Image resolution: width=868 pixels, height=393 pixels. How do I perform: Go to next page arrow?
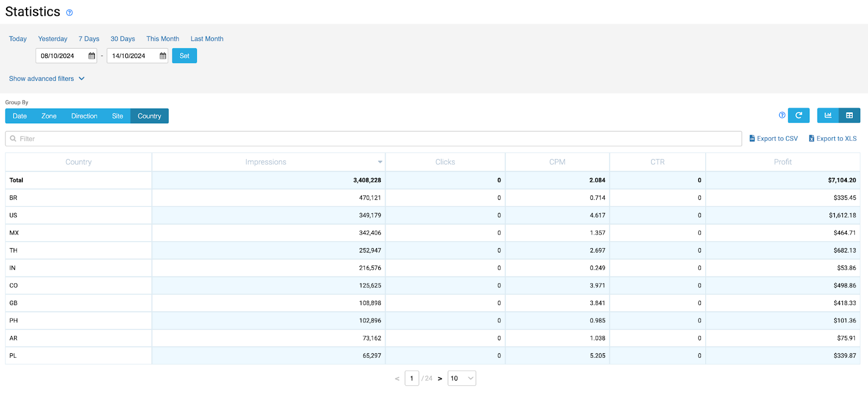(x=440, y=379)
